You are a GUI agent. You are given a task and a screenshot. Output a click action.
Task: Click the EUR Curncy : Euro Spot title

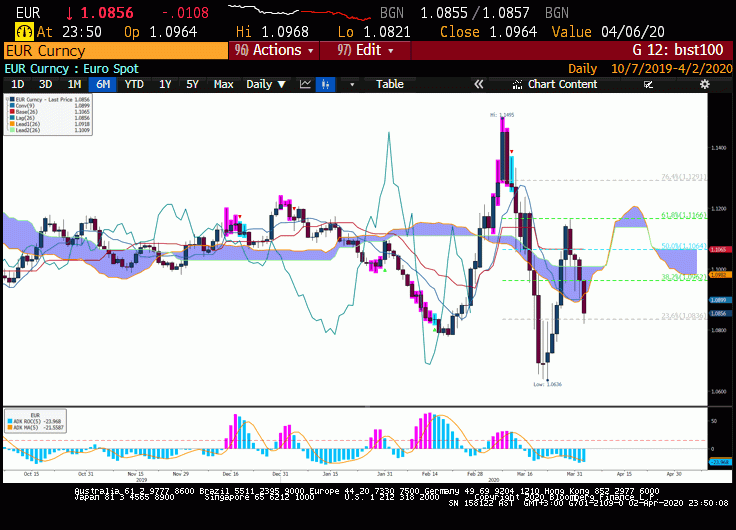(72, 69)
